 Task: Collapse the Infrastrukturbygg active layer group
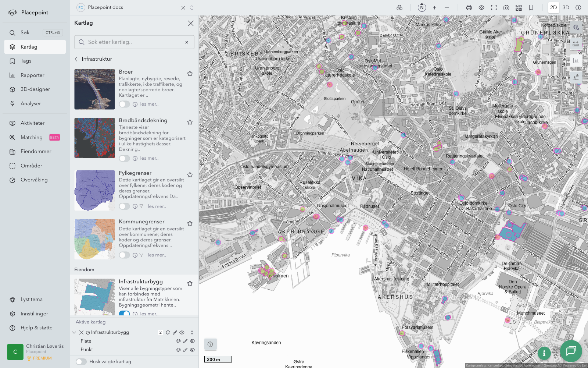pos(74,332)
